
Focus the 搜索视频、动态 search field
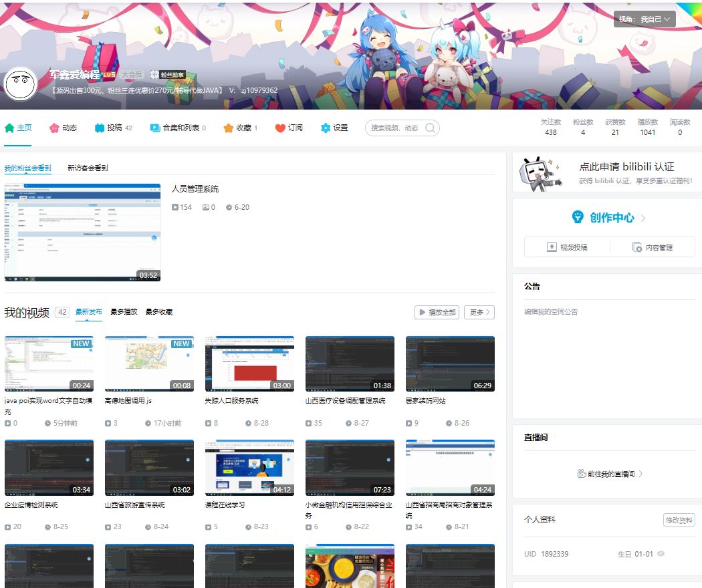pos(402,128)
